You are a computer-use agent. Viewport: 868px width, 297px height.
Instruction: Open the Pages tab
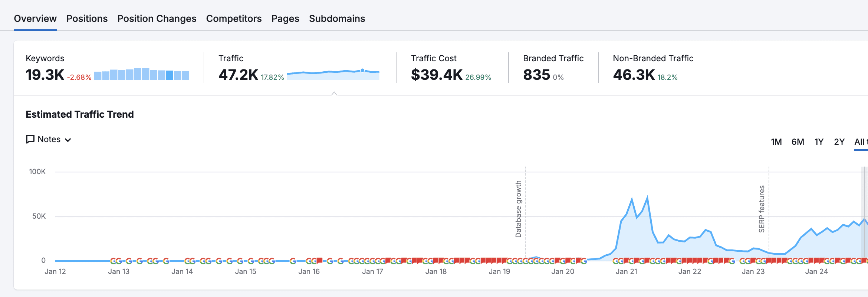tap(285, 19)
